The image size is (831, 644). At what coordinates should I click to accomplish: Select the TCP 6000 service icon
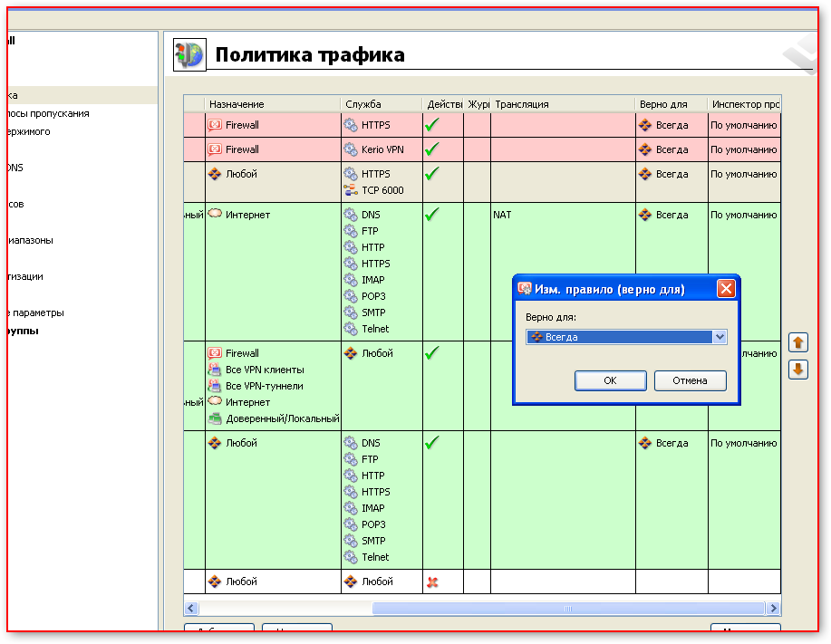click(351, 190)
